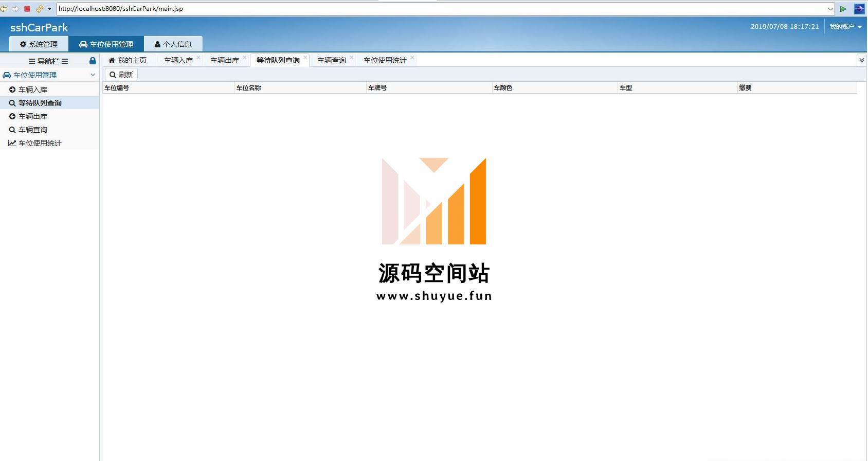Click the green go arrow icon
This screenshot has height=461, width=868.
[x=843, y=9]
